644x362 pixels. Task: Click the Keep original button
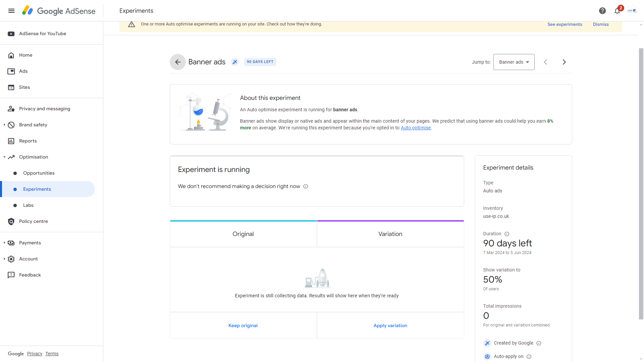tap(243, 325)
